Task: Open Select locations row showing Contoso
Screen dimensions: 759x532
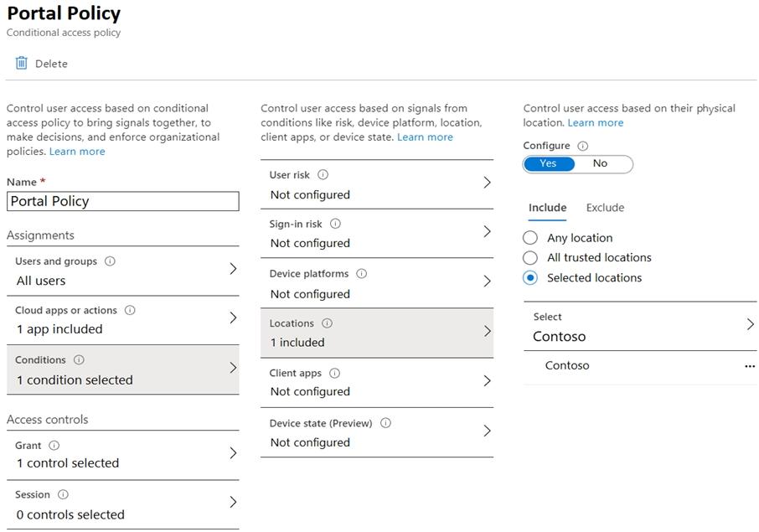Action: (641, 327)
